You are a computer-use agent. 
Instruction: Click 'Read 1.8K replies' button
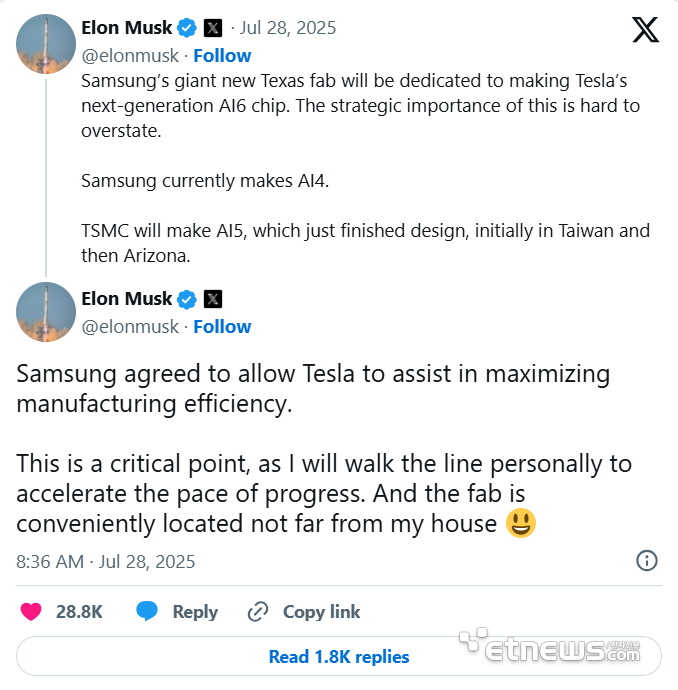[339, 657]
